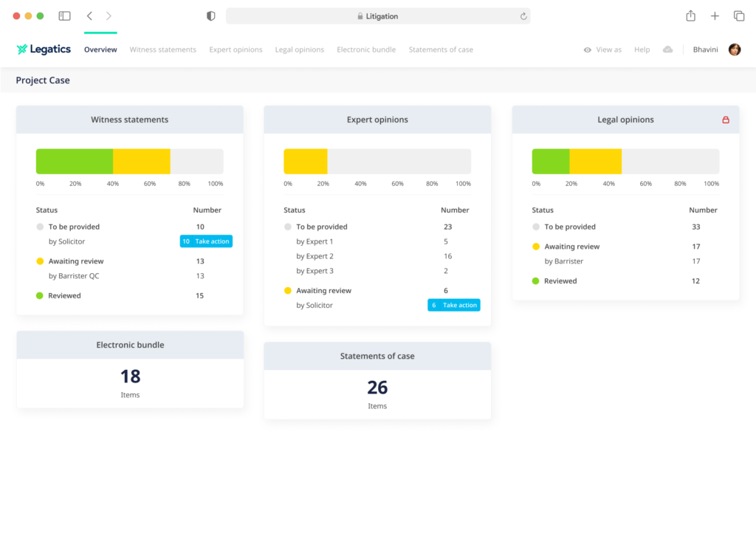Open the Expert opinions tab
The width and height of the screenshot is (756, 550).
[x=236, y=49]
